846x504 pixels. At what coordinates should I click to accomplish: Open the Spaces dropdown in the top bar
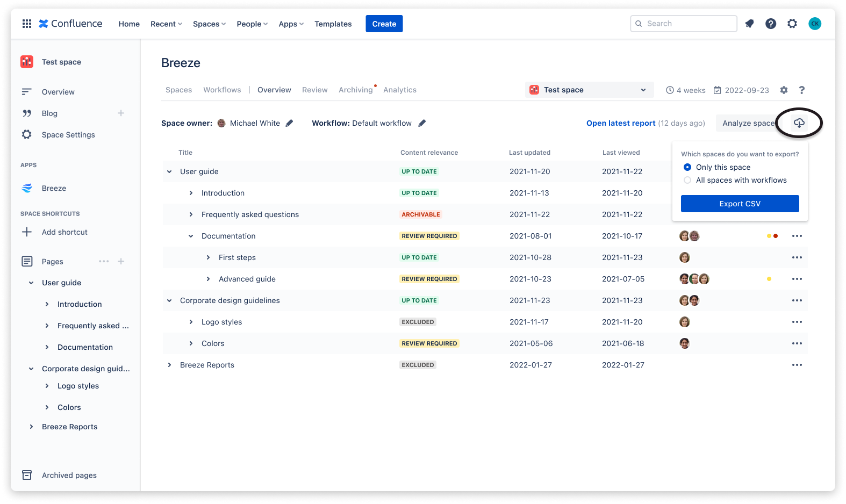(x=209, y=24)
